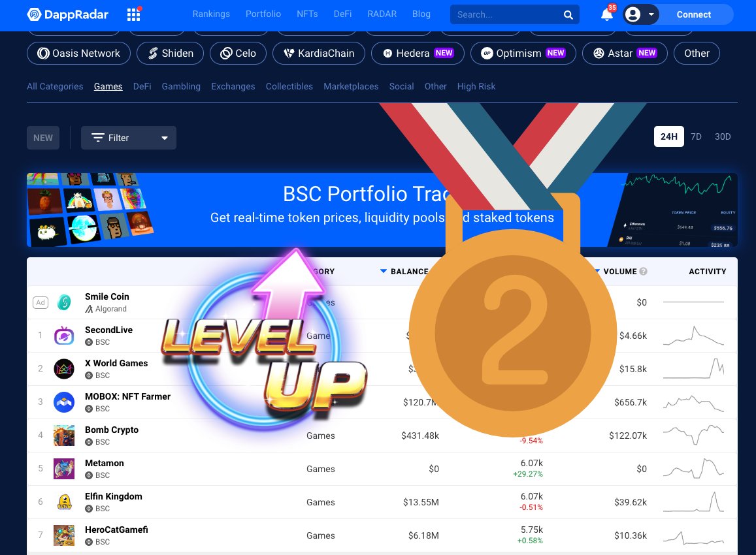Screen dimensions: 756x555
Task: Open the SecondLive dapp icon
Action: pyautogui.click(x=64, y=336)
